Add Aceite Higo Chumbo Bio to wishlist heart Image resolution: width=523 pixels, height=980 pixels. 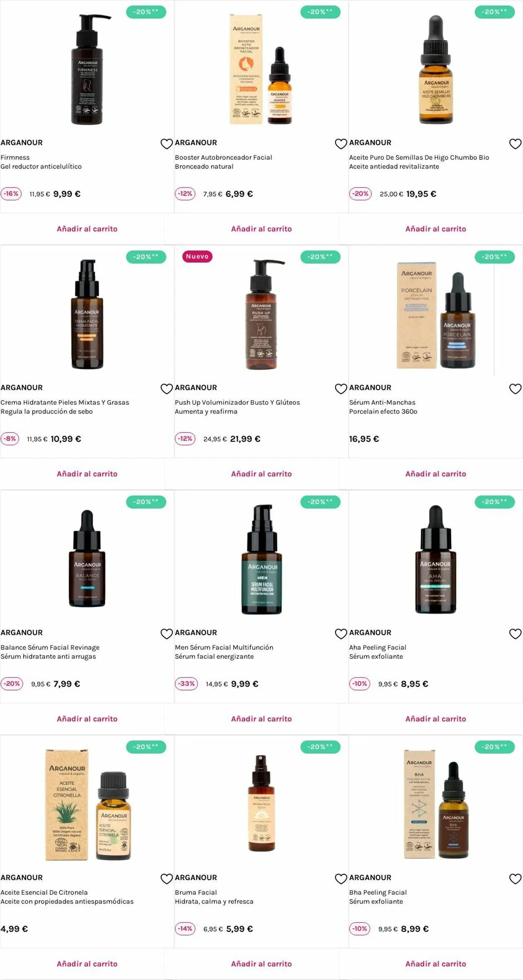coord(515,144)
